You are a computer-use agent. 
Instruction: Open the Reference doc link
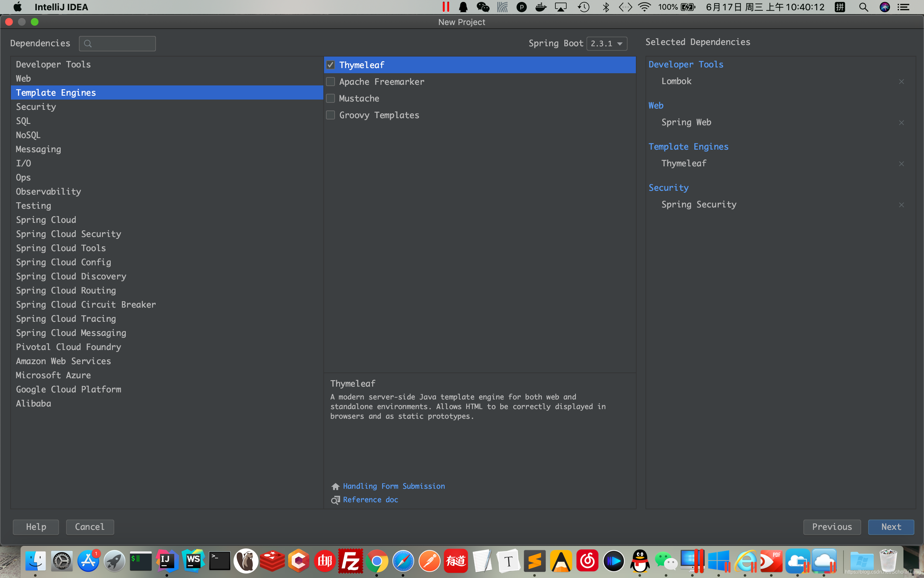tap(370, 500)
